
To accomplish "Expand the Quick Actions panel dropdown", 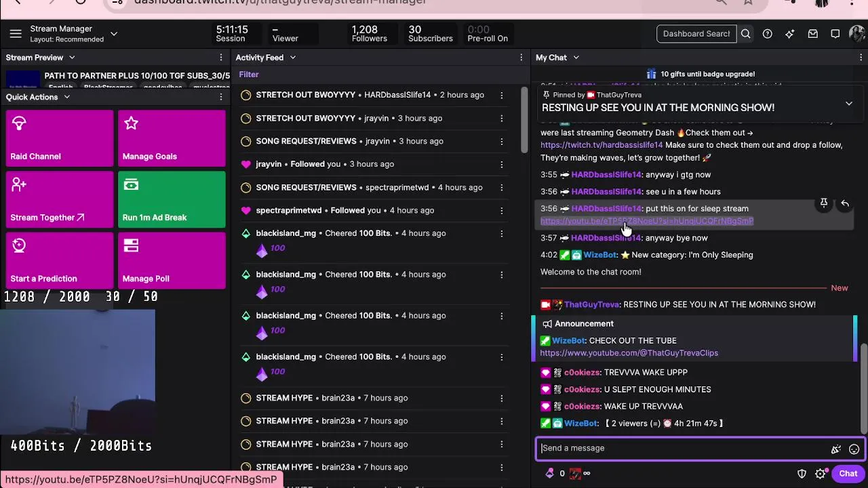I will [66, 97].
